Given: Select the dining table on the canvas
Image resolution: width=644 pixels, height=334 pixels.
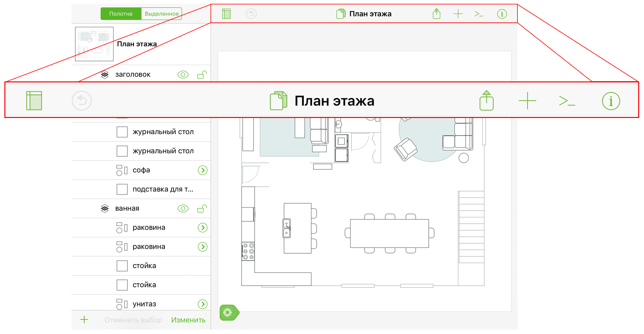Looking at the screenshot, I should click(x=389, y=234).
